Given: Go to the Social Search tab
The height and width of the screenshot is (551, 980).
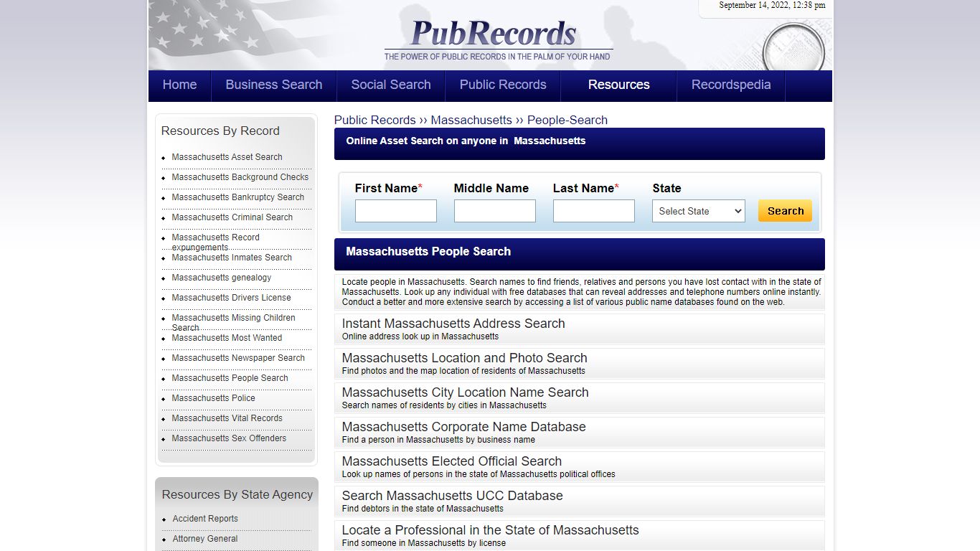Looking at the screenshot, I should click(x=391, y=85).
